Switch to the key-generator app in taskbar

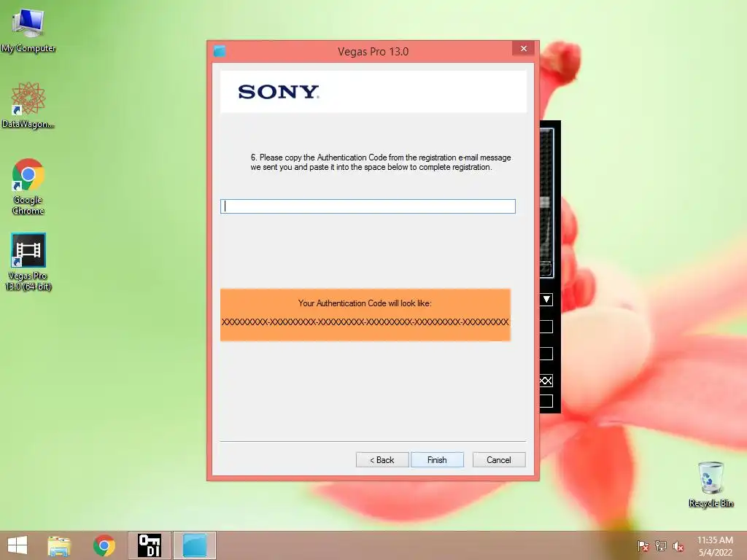(149, 545)
